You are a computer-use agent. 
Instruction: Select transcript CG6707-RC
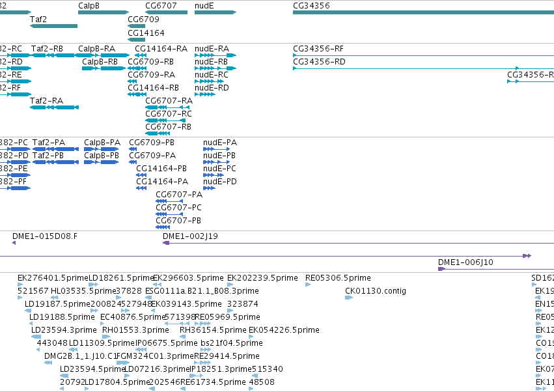coord(169,114)
